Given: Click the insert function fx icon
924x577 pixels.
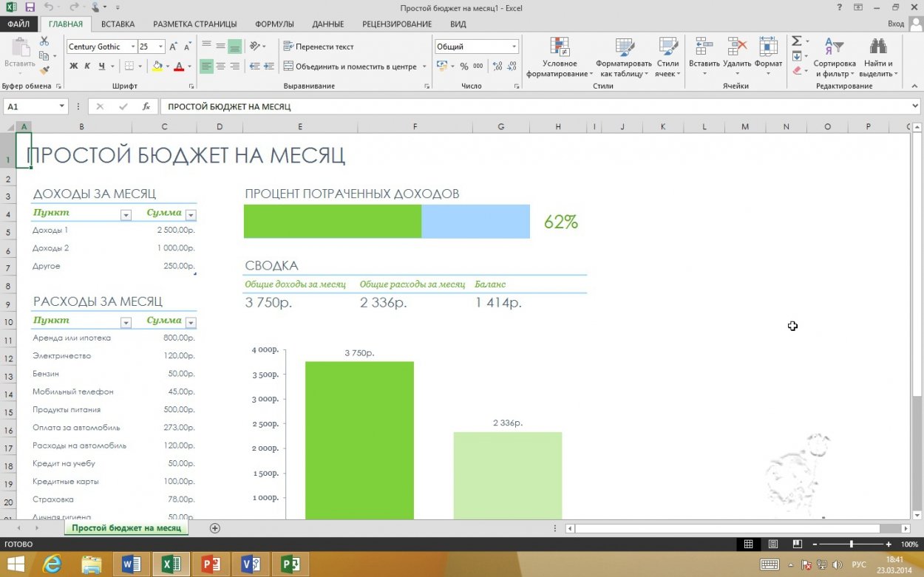Looking at the screenshot, I should pyautogui.click(x=146, y=106).
